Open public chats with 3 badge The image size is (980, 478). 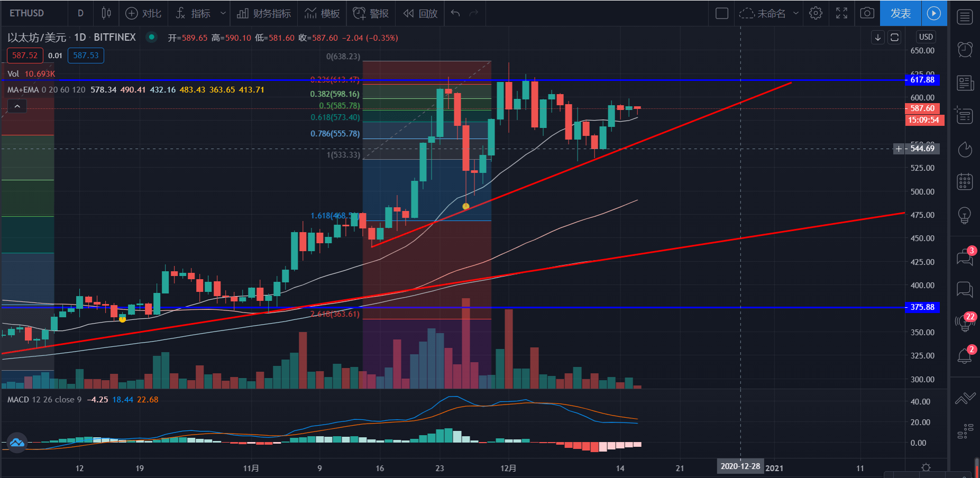(965, 257)
